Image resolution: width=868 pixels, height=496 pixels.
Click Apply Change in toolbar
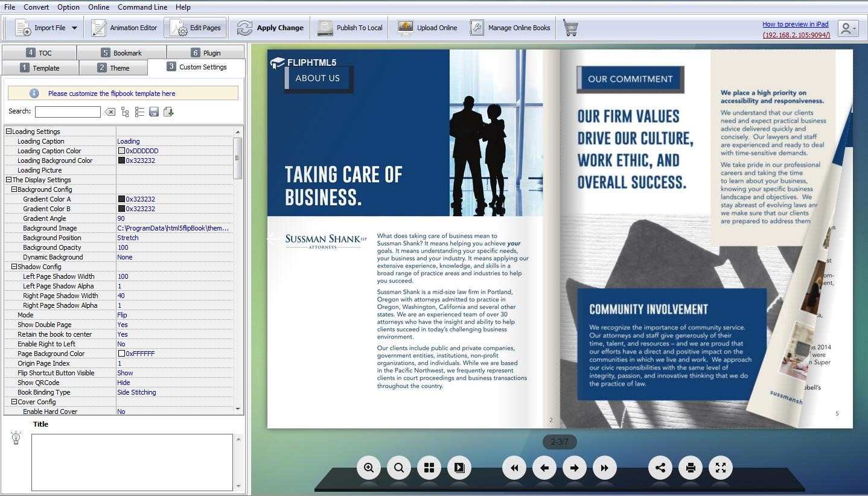(x=270, y=28)
